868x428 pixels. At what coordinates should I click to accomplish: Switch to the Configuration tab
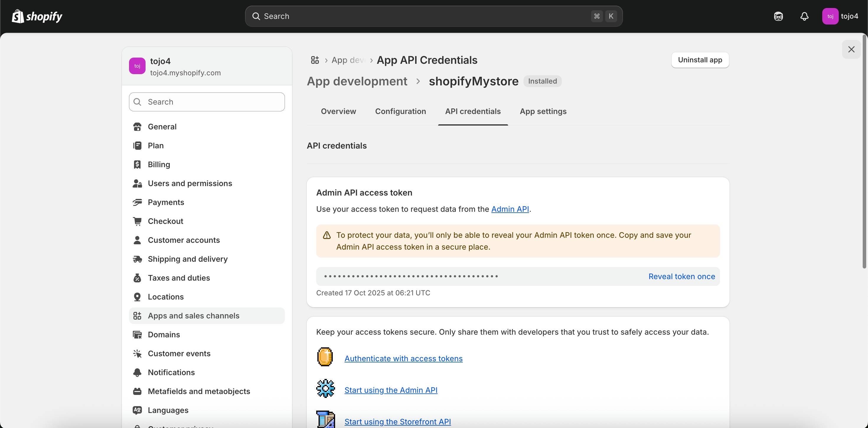coord(400,111)
